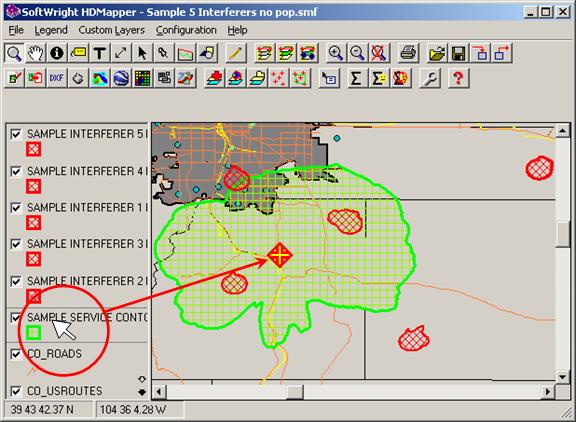Viewport: 576px width, 422px height.
Task: Click the longitude 104 36 4.28 W readout
Action: pyautogui.click(x=133, y=410)
